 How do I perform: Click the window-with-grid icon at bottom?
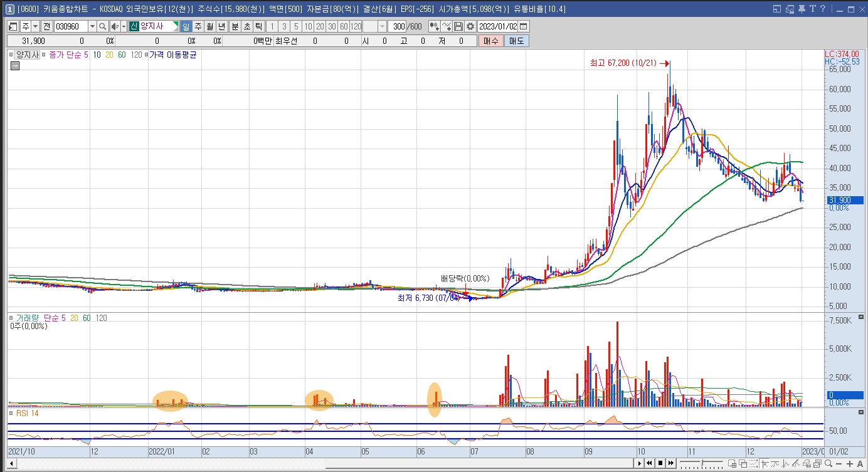pyautogui.click(x=733, y=463)
